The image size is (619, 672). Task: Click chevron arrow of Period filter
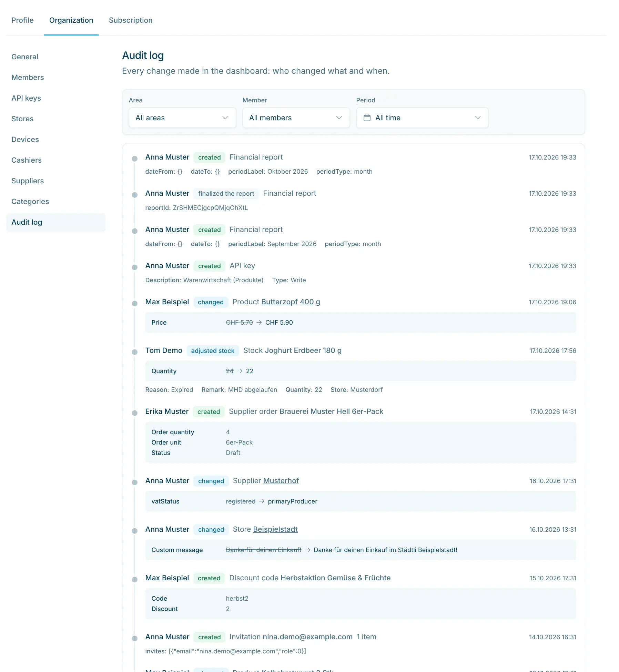478,118
